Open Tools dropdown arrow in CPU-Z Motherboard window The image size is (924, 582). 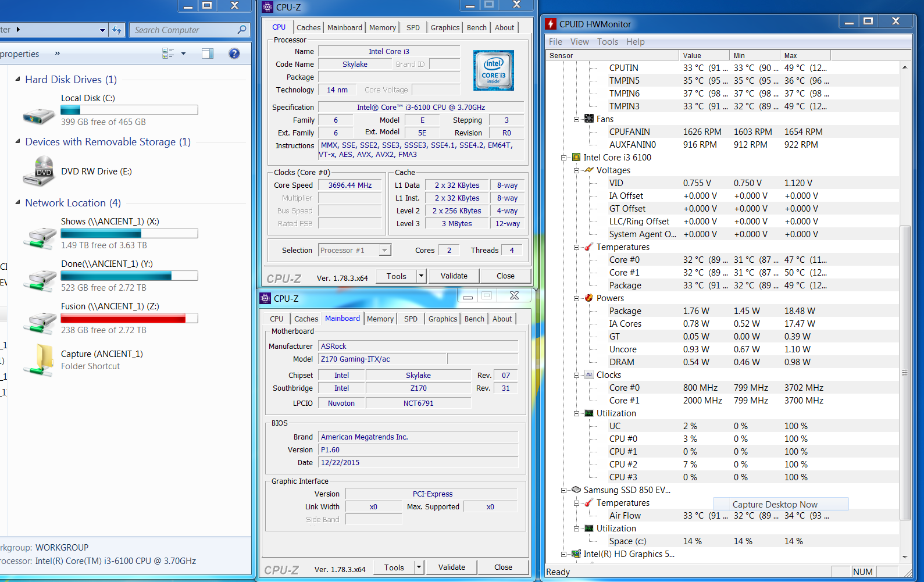[419, 567]
